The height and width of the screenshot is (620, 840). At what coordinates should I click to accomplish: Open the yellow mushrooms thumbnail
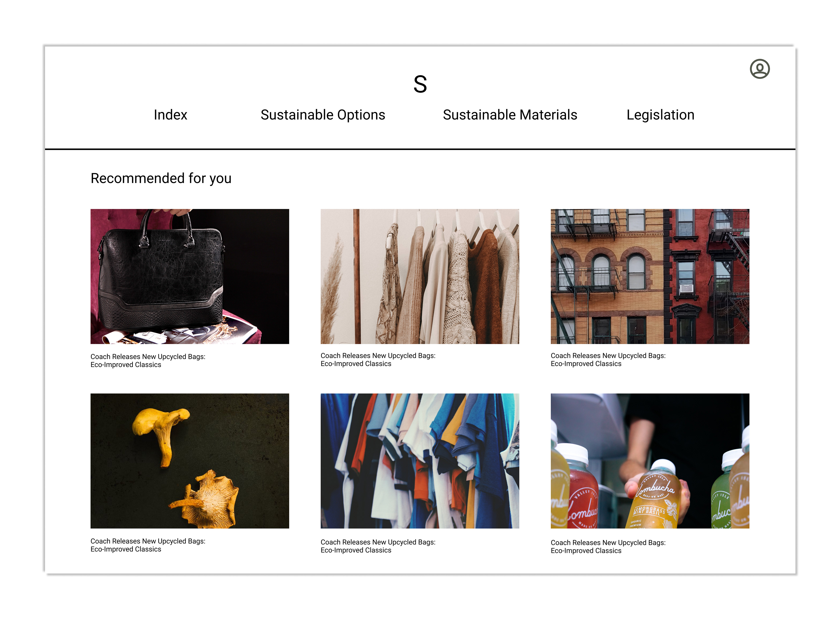[190, 461]
